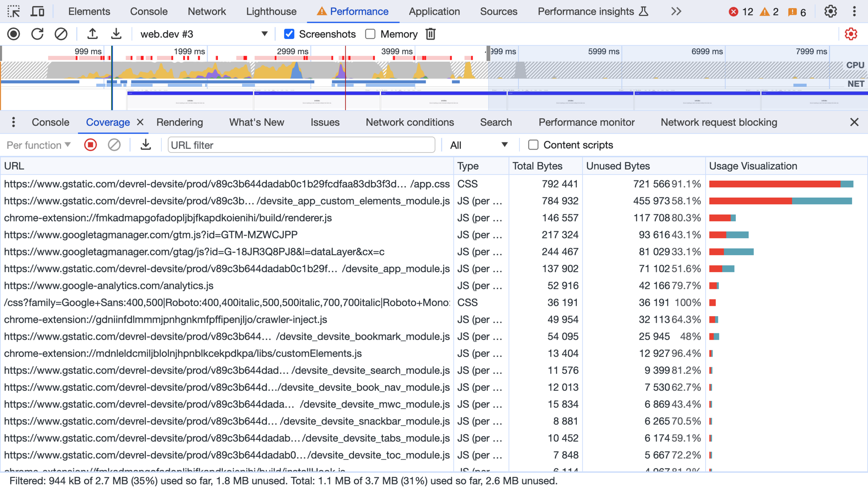Activate the inspect element picker icon
Screen dimensions: 868x488
tap(14, 12)
